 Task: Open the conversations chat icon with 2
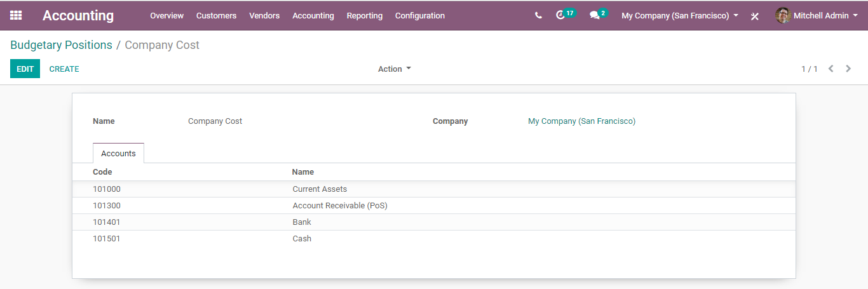(598, 15)
